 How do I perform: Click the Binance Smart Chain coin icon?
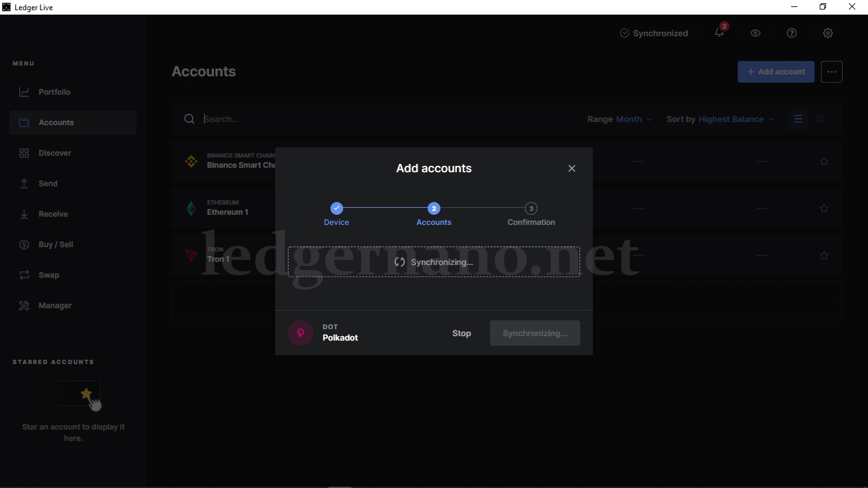pos(191,161)
